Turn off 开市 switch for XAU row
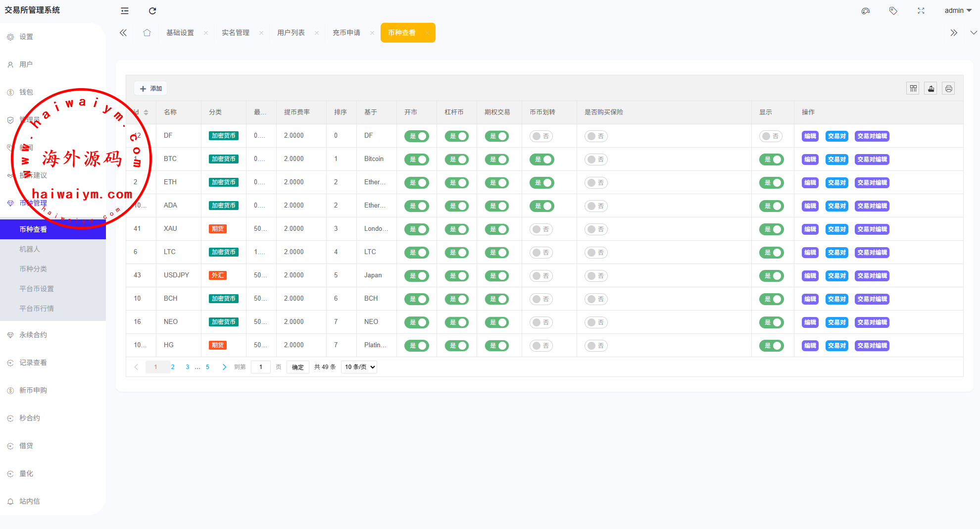This screenshot has height=529, width=980. 417,229
